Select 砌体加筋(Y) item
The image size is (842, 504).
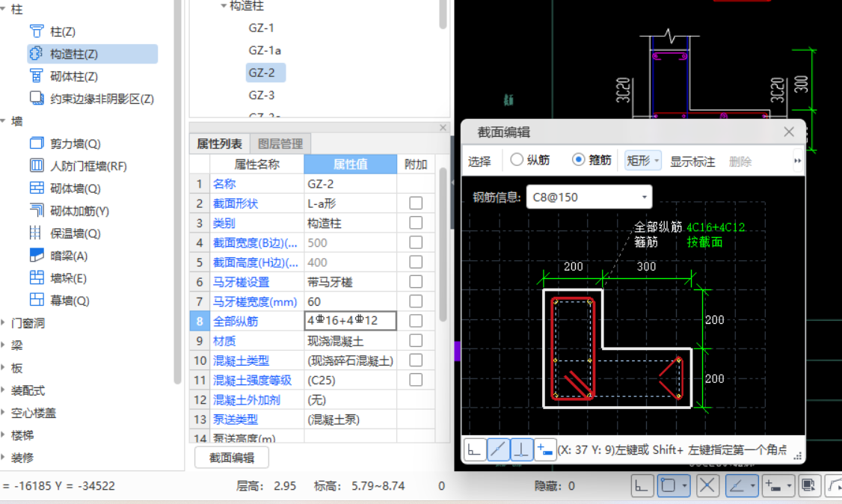click(x=70, y=211)
